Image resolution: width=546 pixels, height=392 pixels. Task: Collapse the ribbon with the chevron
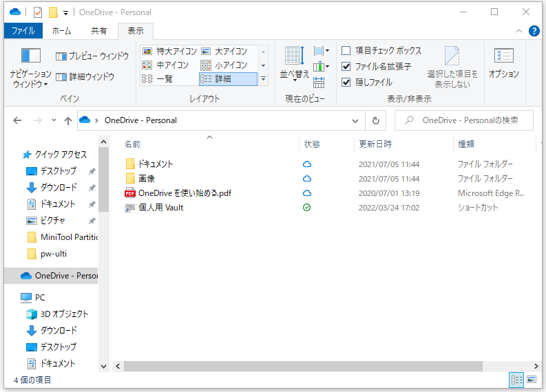(x=519, y=31)
